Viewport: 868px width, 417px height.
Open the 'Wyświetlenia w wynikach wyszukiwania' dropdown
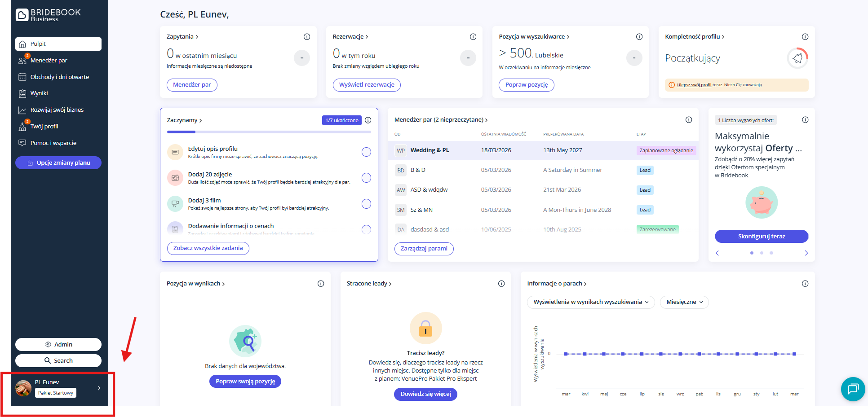(590, 302)
